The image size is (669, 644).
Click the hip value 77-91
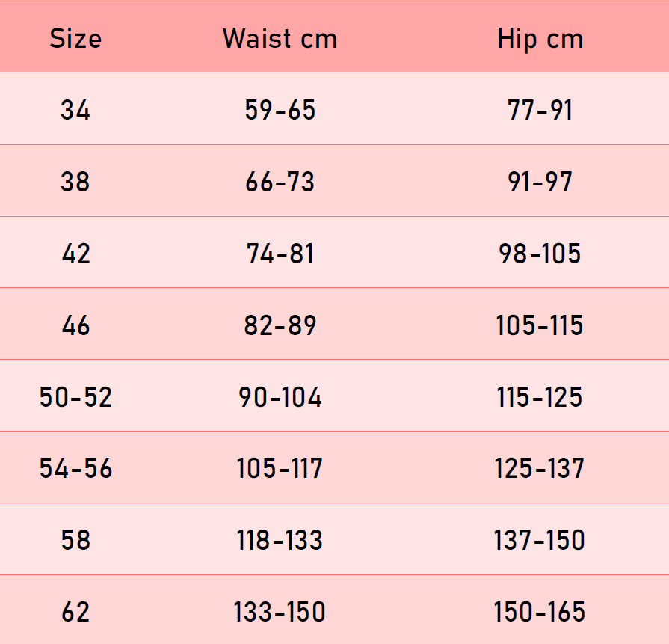[x=540, y=111]
